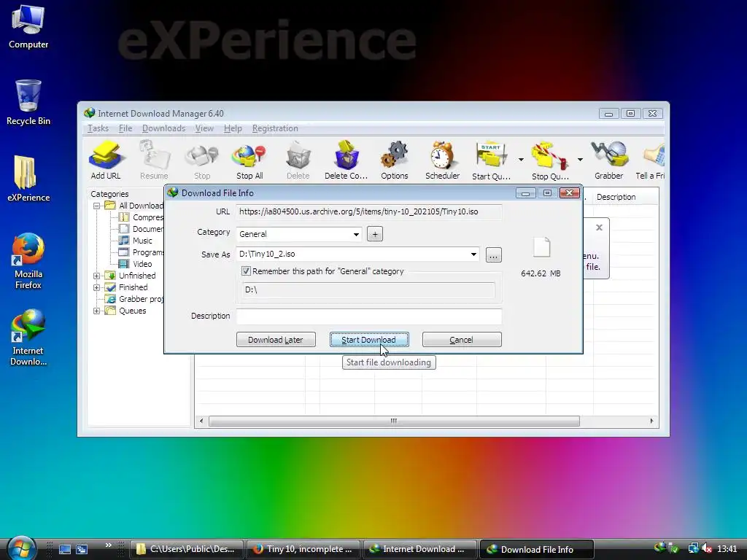The width and height of the screenshot is (747, 560).
Task: Click the switch windows quick launch icon
Action: [x=82, y=549]
